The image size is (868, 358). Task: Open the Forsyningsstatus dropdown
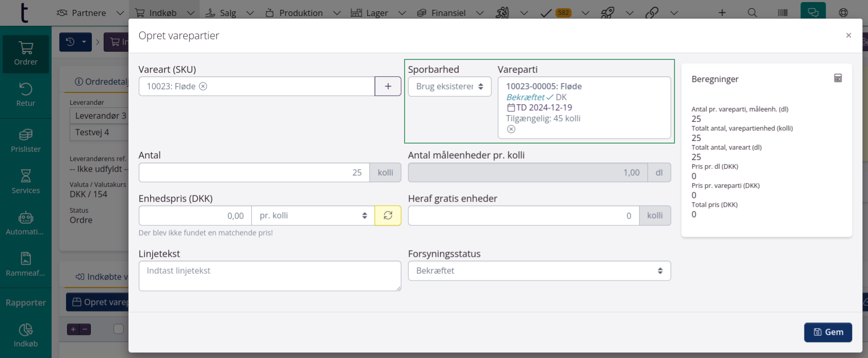coord(539,271)
